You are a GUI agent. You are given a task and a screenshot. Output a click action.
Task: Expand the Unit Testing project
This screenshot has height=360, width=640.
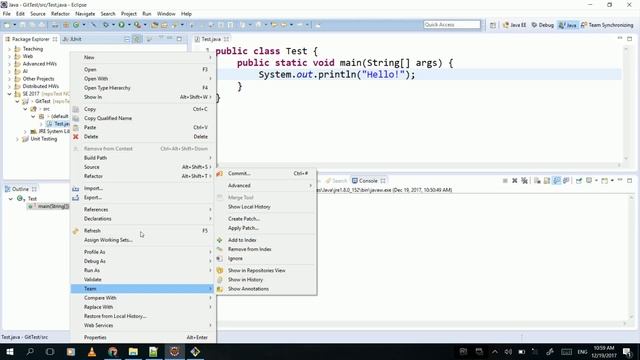coord(17,139)
